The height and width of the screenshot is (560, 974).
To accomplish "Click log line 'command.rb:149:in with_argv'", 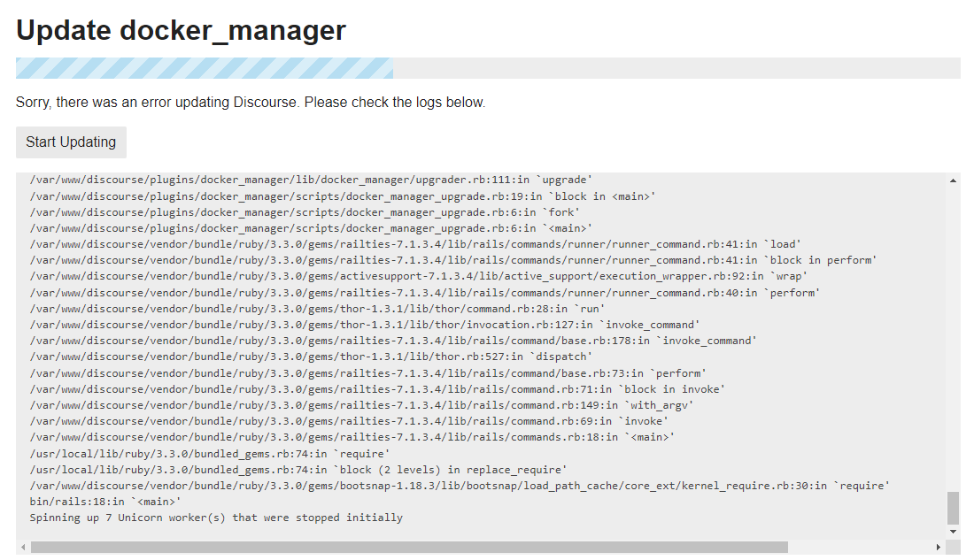I will [x=361, y=405].
